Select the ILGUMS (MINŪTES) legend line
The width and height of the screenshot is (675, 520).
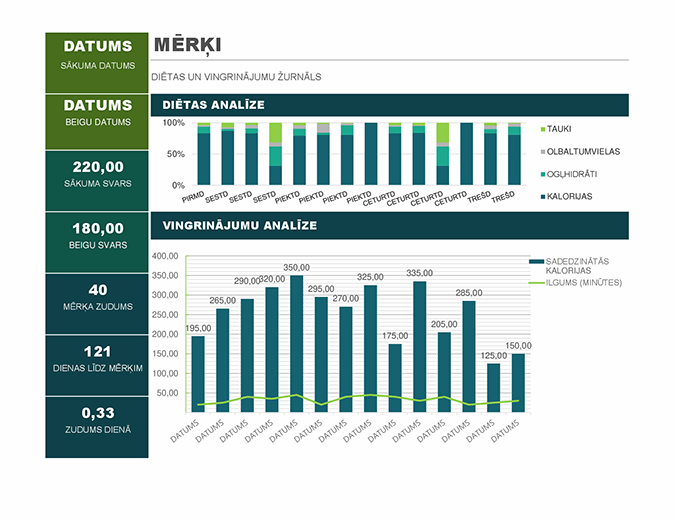535,283
